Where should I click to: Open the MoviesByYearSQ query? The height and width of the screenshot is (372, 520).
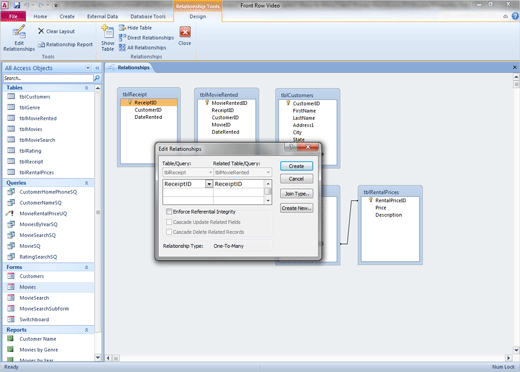pyautogui.click(x=38, y=224)
